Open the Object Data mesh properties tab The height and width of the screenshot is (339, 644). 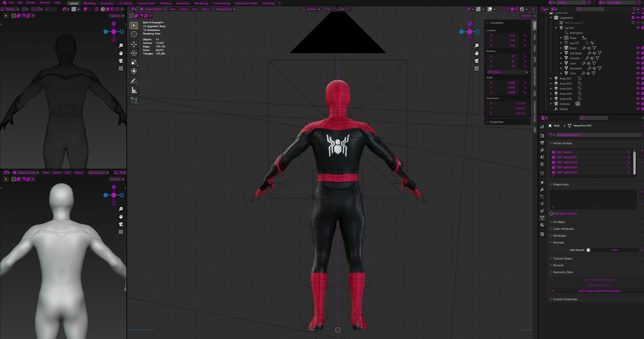click(x=542, y=218)
